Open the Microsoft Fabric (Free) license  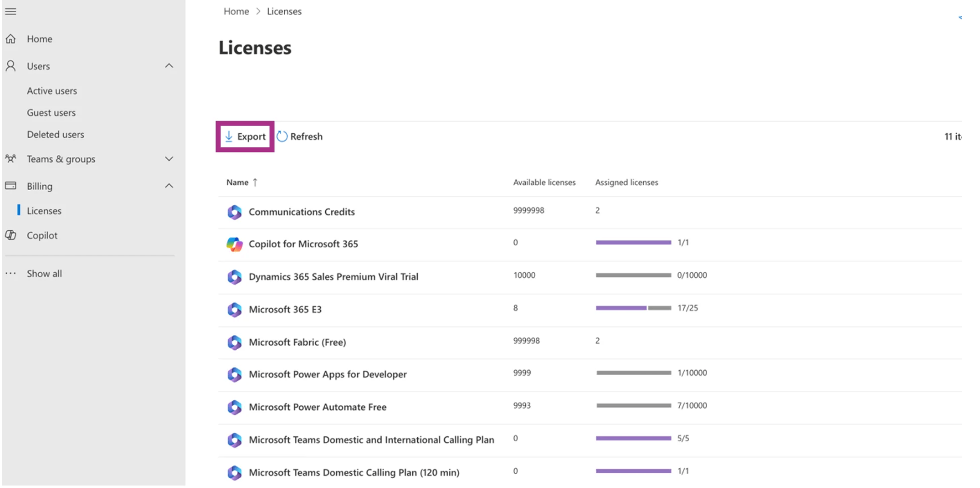(297, 342)
